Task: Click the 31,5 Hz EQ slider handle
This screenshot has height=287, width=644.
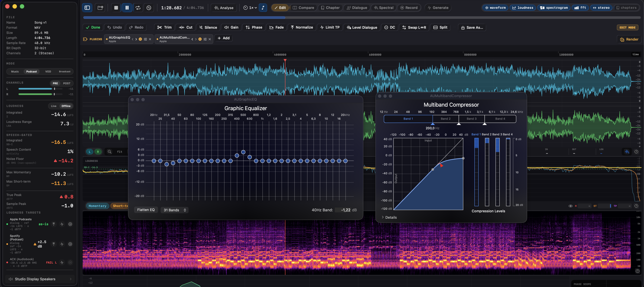Action: tap(167, 164)
